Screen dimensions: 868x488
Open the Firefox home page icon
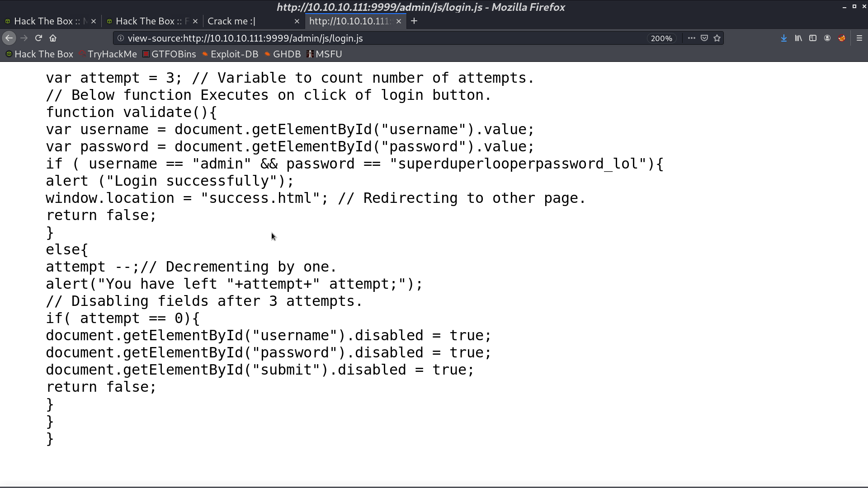53,38
